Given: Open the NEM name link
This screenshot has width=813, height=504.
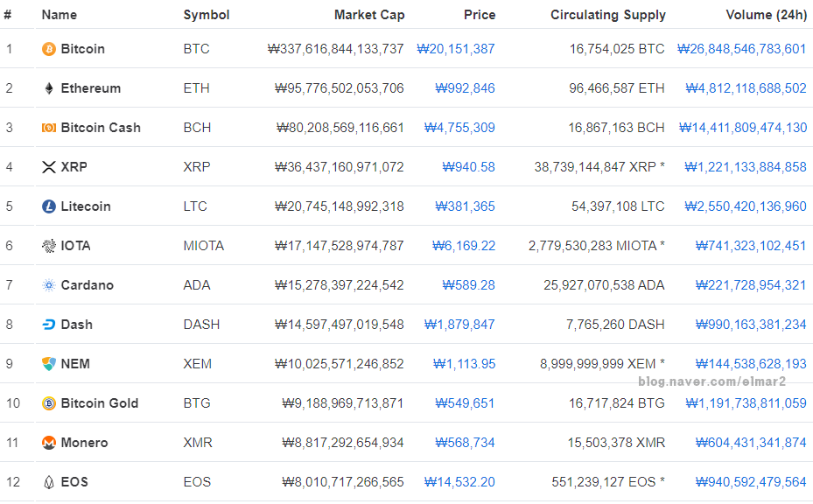Looking at the screenshot, I should [x=75, y=365].
